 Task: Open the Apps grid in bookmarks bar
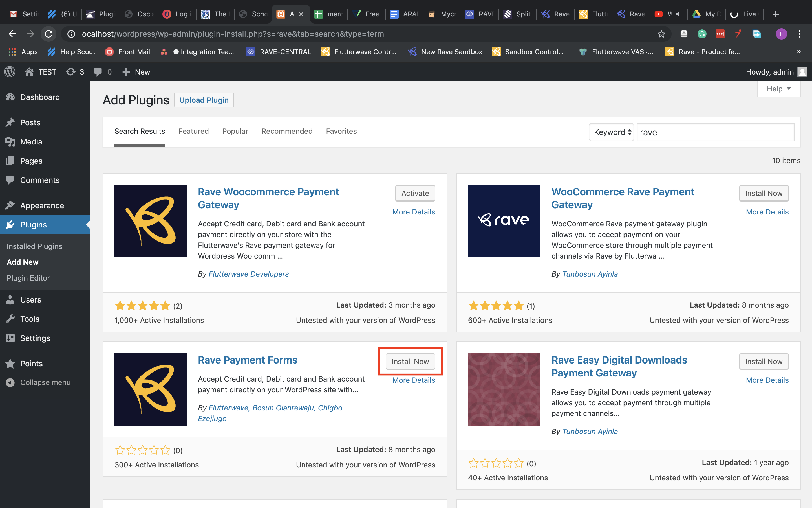click(23, 52)
